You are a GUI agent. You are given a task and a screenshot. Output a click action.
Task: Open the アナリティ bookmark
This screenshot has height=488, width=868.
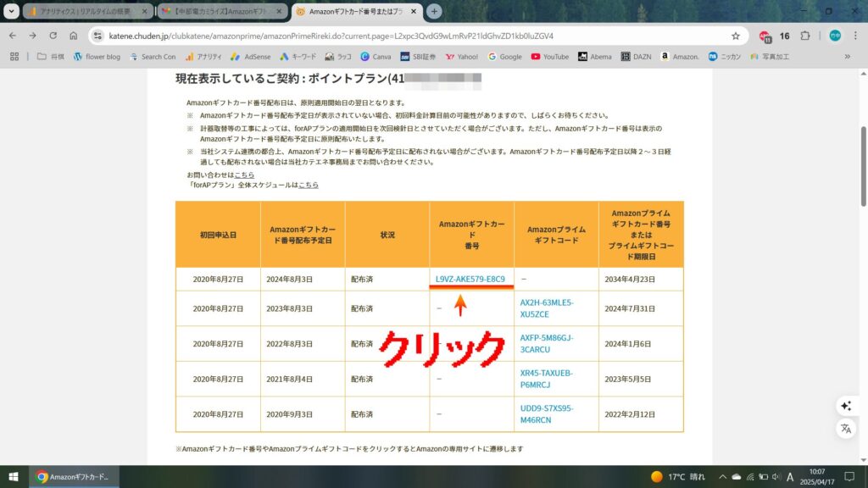tap(203, 57)
